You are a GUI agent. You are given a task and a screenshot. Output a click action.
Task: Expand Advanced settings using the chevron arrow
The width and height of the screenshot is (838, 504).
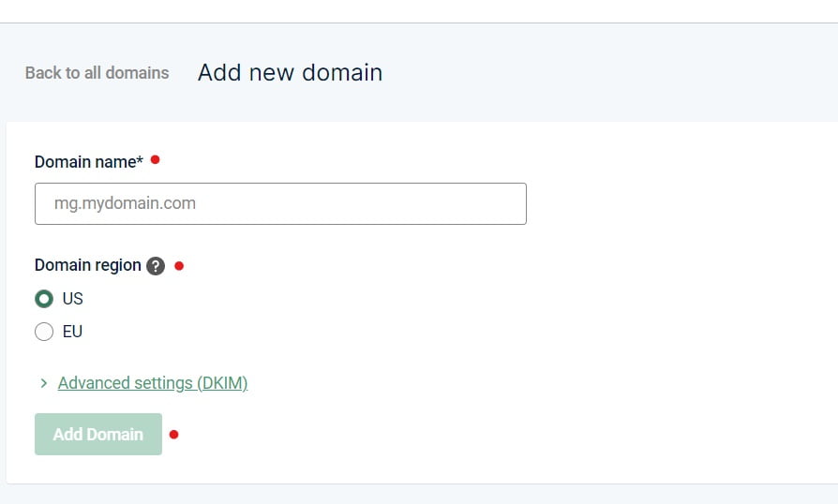(x=44, y=383)
